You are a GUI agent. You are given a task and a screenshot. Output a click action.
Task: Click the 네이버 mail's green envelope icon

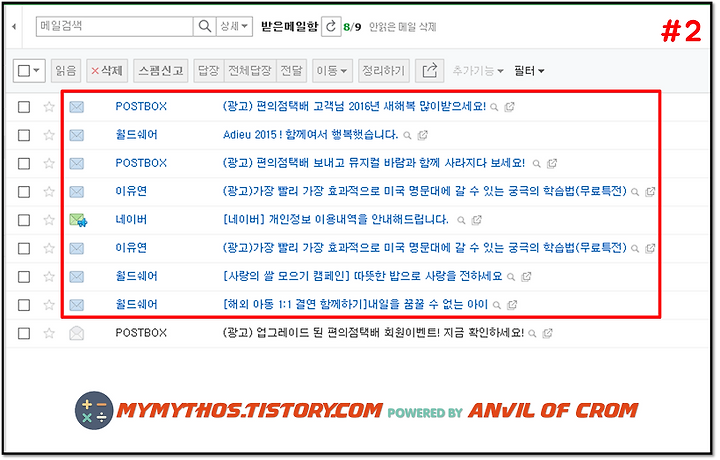(78, 220)
